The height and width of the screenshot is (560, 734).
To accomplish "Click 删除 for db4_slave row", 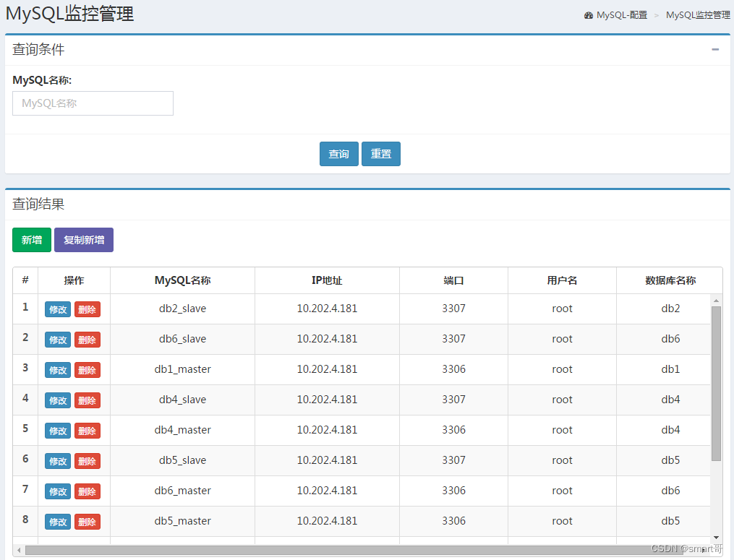I will (87, 400).
